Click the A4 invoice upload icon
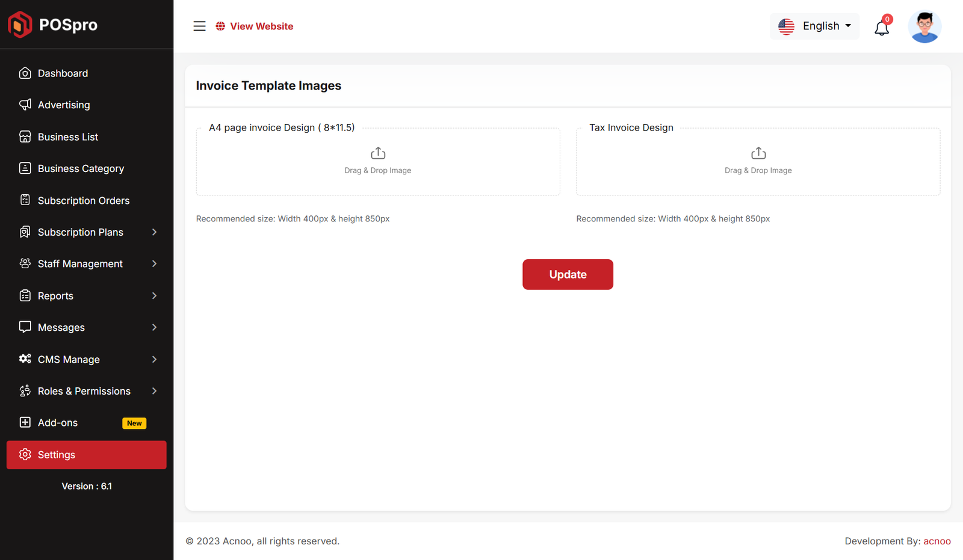 click(x=378, y=153)
